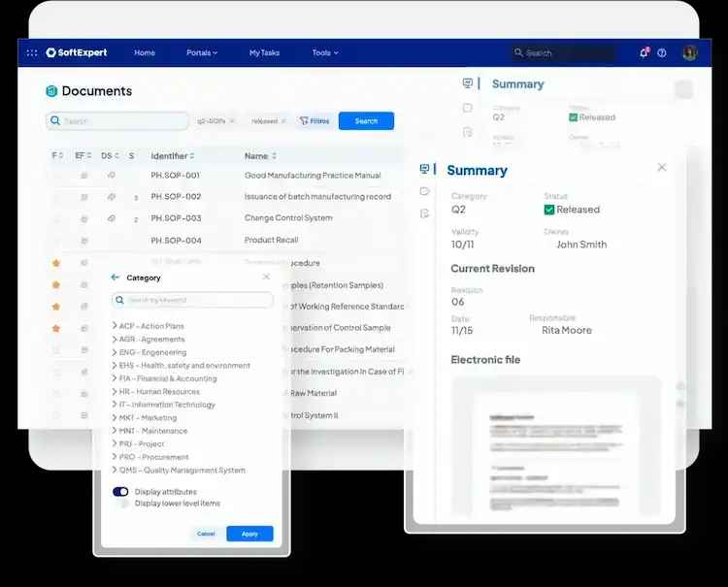Click the monitor icon in background Summary panel
The height and width of the screenshot is (587, 728).
[468, 83]
